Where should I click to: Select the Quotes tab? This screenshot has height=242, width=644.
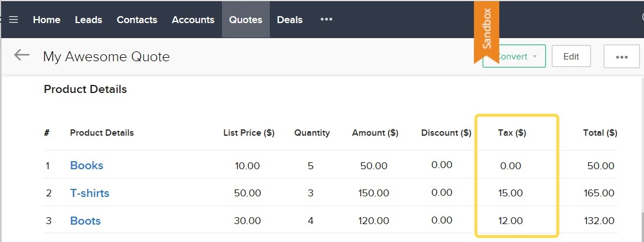(246, 20)
